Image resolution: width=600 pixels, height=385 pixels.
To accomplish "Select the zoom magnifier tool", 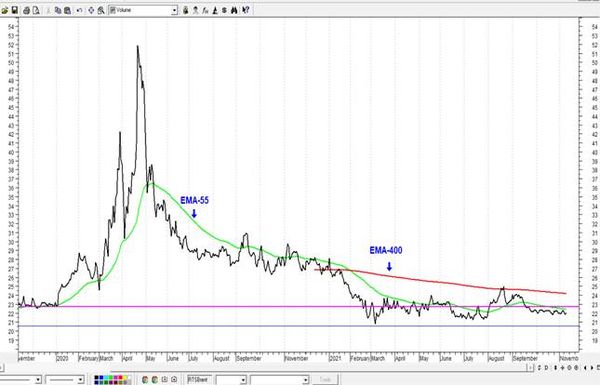I will pyautogui.click(x=101, y=10).
